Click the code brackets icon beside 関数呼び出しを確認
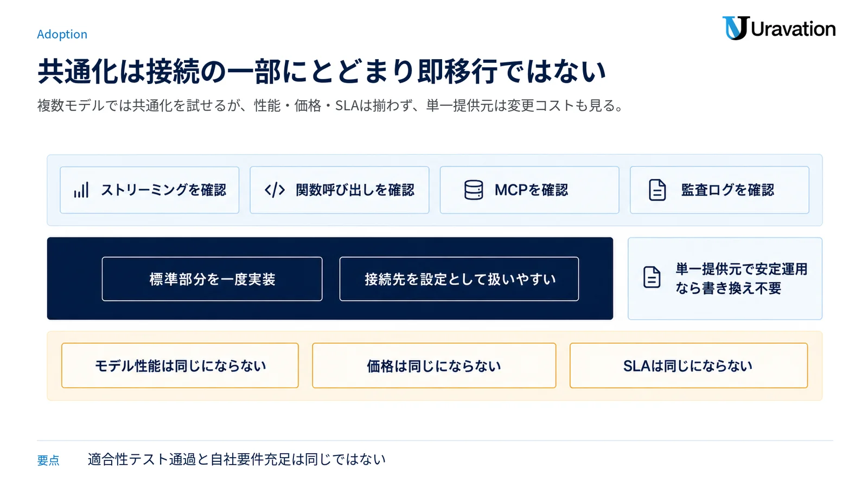Screen dimensions: 868x488 275,190
